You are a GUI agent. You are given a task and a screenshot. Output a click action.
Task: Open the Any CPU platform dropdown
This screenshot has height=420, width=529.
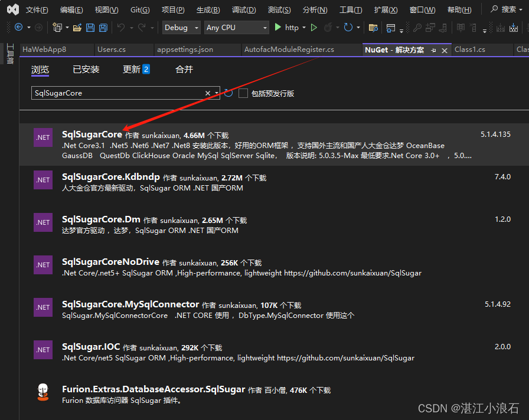click(237, 28)
